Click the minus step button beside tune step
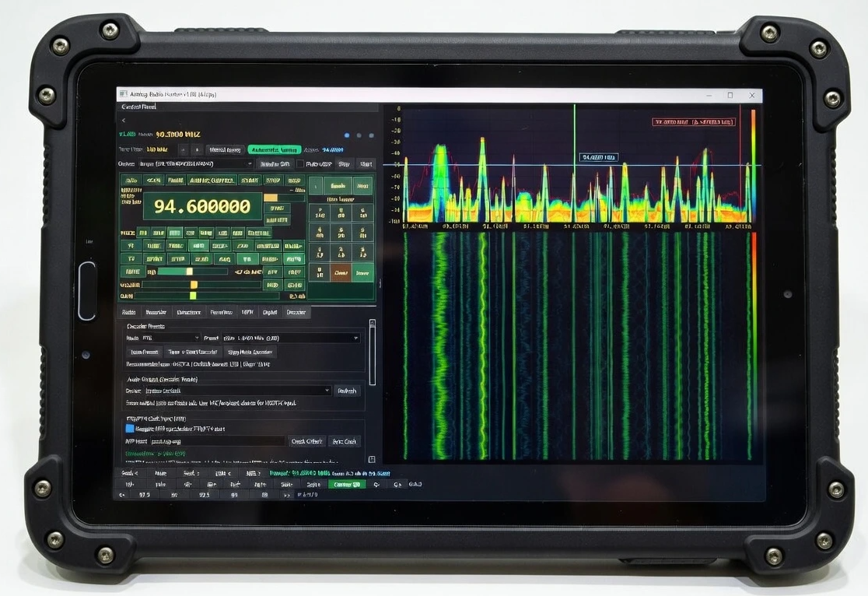868x596 pixels. point(183,149)
